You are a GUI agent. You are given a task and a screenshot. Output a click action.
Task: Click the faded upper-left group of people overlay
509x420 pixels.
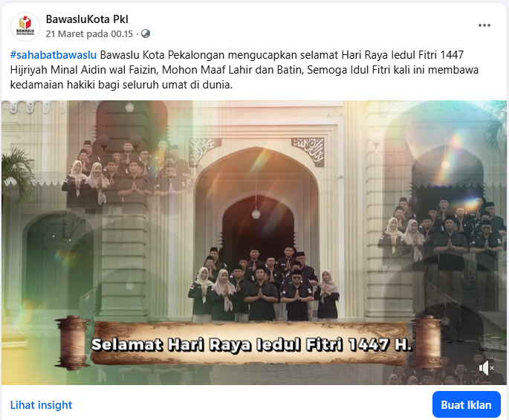pyautogui.click(x=125, y=174)
